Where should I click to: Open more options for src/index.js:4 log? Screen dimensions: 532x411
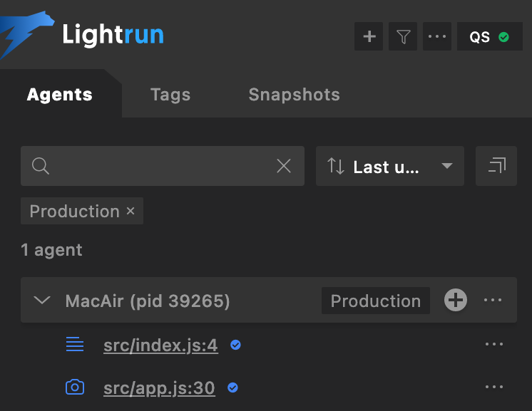pos(494,345)
